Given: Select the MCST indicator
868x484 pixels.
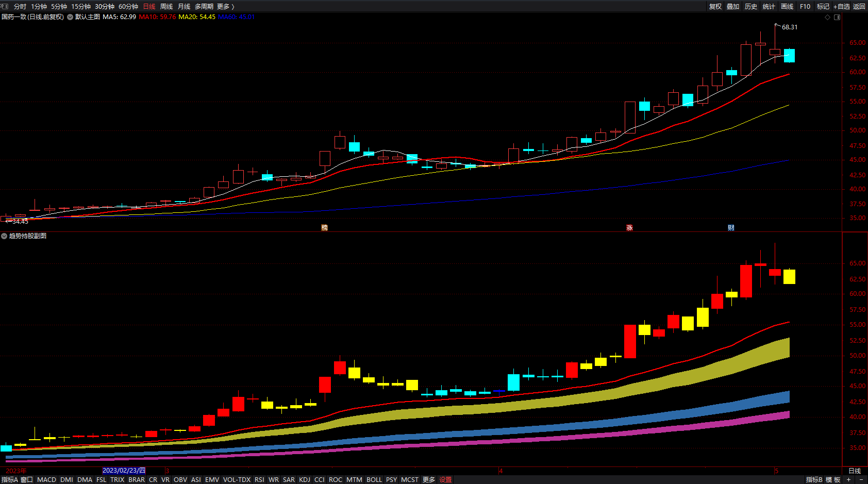Looking at the screenshot, I should [410, 479].
